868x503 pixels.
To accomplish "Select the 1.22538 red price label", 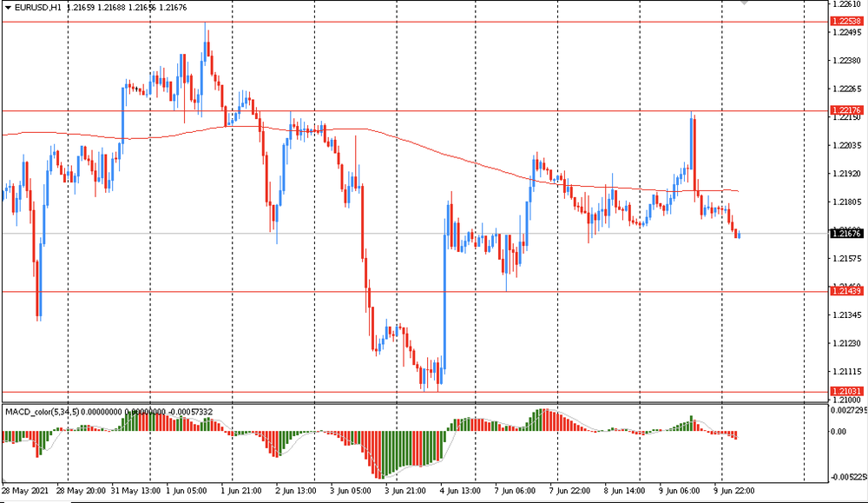I will pyautogui.click(x=847, y=22).
